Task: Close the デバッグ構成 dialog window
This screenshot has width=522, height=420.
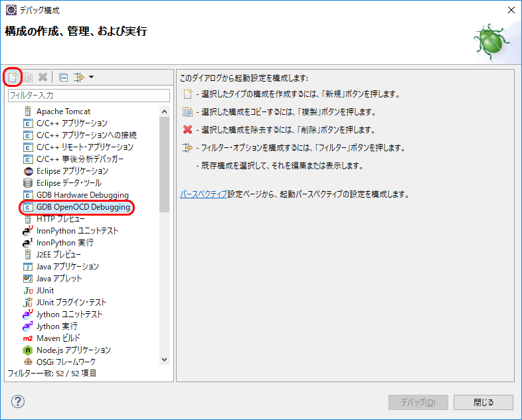Action: tap(511, 11)
